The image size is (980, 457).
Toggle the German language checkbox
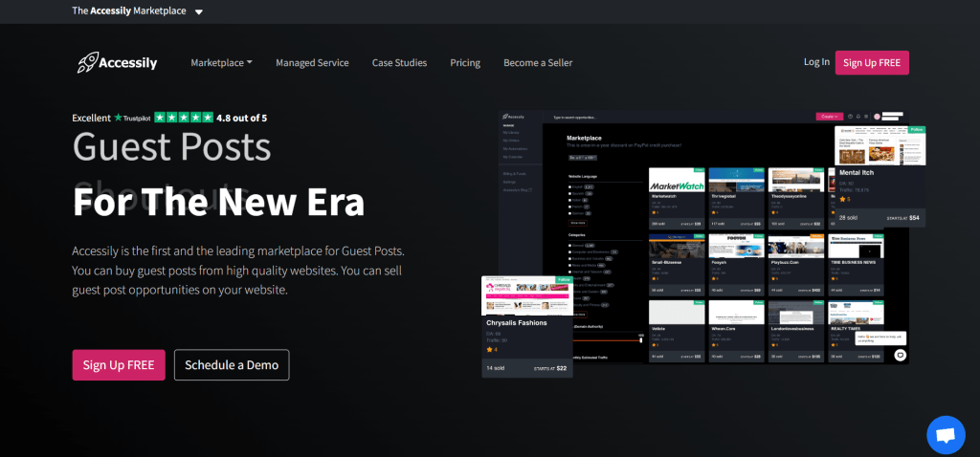pyautogui.click(x=570, y=213)
